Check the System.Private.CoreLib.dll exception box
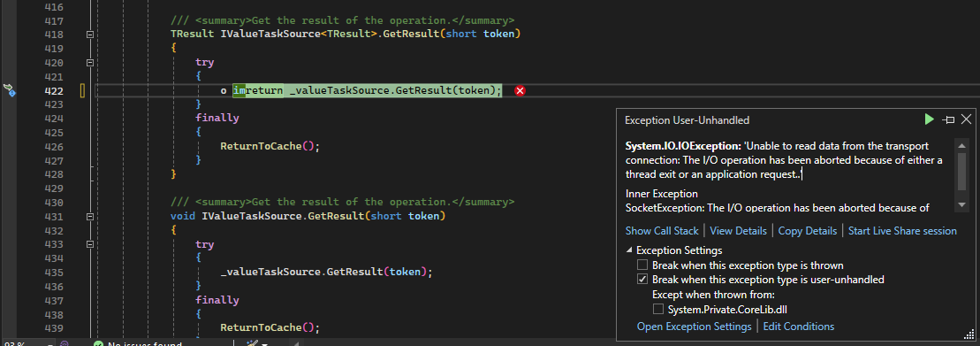Viewport: 980px width, 346px height. click(x=658, y=309)
